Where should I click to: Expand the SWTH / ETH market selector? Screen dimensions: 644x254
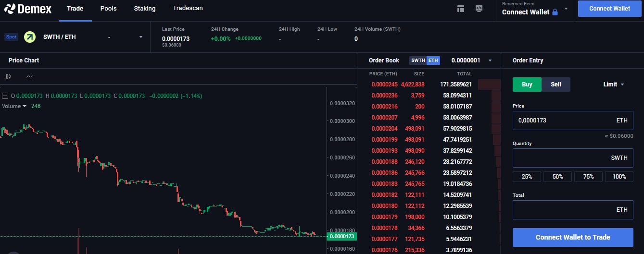141,37
